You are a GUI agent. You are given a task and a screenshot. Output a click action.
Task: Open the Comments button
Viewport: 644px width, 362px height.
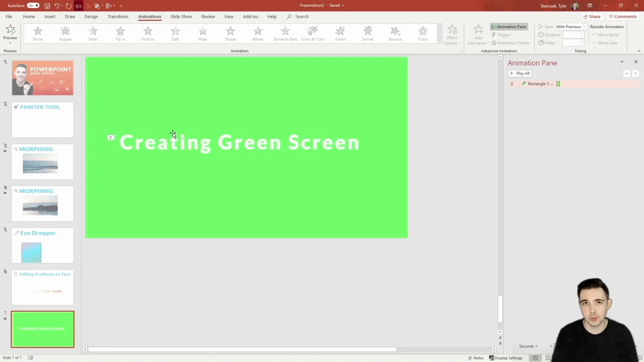(623, 16)
